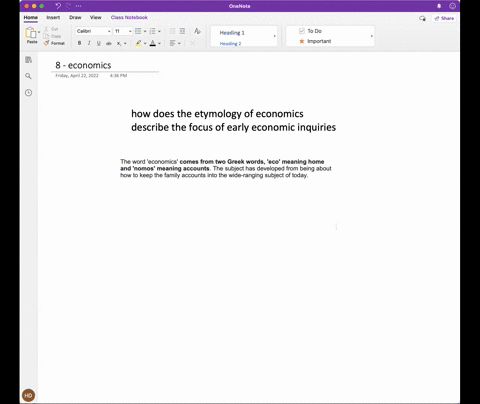Viewport: 480px width, 404px height.
Task: Clear all text formatting
Action: coord(197,31)
